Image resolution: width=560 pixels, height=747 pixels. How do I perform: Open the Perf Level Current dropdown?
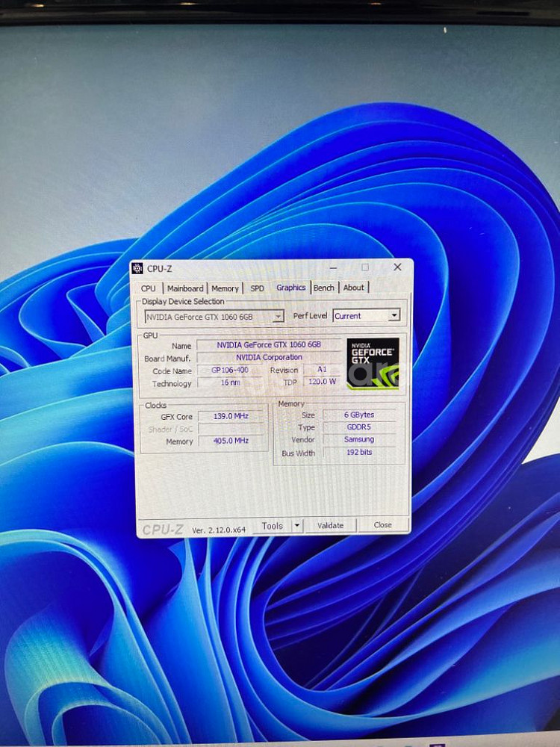(366, 315)
